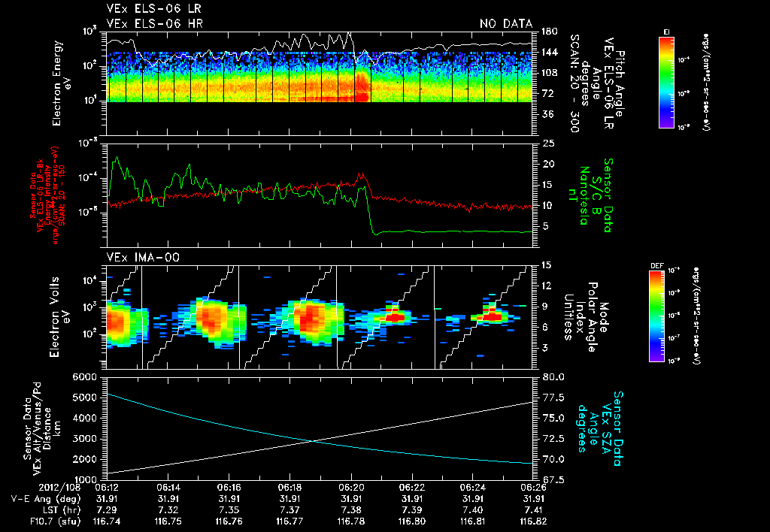770x532 pixels.
Task: Click the F10.7 value 116.78
Action: coord(351,521)
